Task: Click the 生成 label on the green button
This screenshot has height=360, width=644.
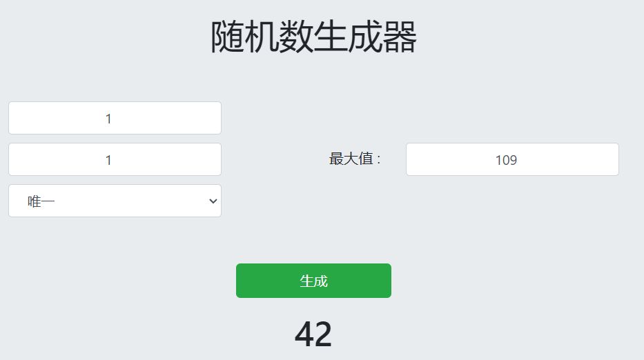Action: coord(313,281)
